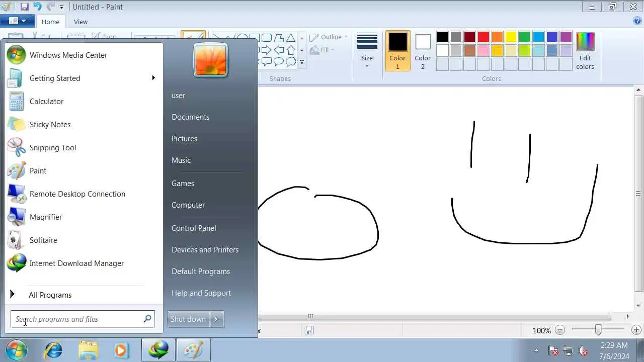This screenshot has width=644, height=362.
Task: Pick the yellow color swatch
Action: (511, 37)
